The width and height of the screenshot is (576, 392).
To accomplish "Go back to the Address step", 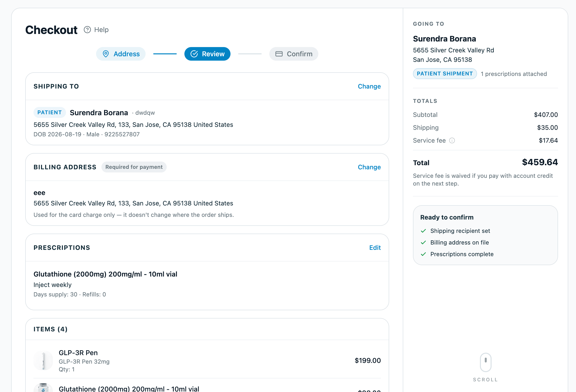I will (x=121, y=54).
